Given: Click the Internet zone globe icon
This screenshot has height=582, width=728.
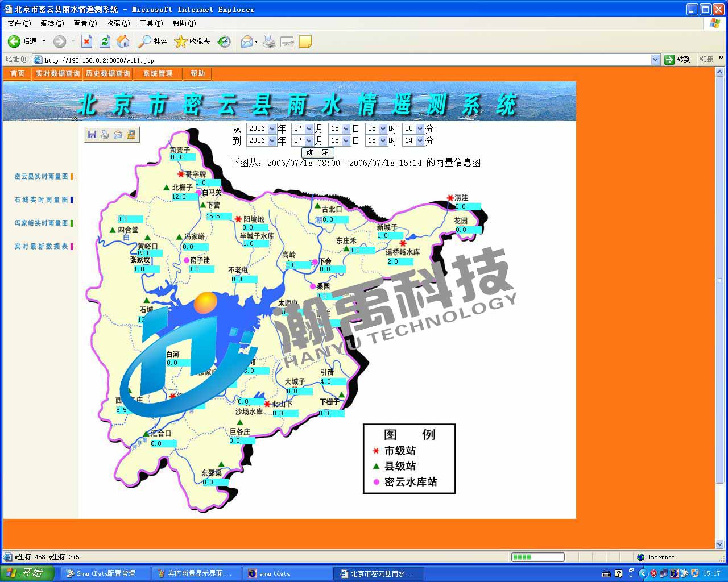Looking at the screenshot, I should click(x=641, y=557).
